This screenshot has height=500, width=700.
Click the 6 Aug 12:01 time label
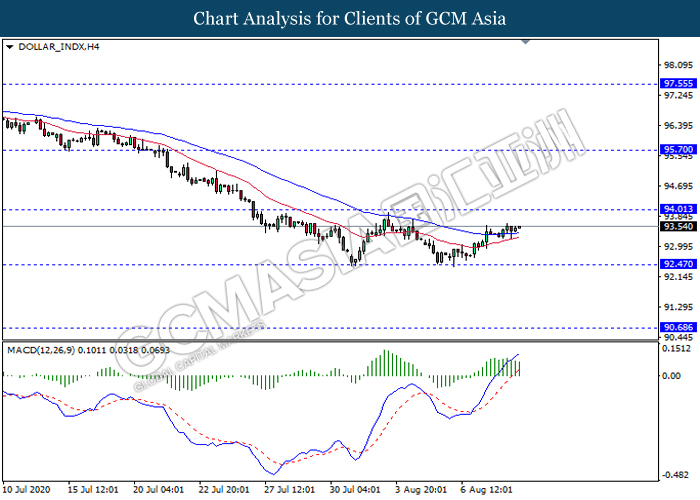point(486,490)
